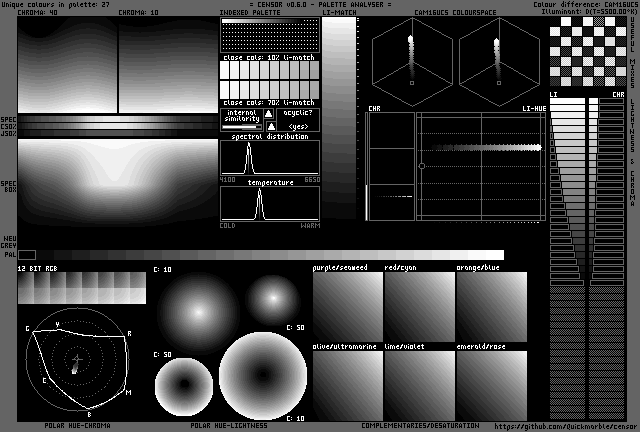Click the small square marker in the left CAM16UCS cube
Viewport: 640px width, 432px height.
[x=412, y=83]
